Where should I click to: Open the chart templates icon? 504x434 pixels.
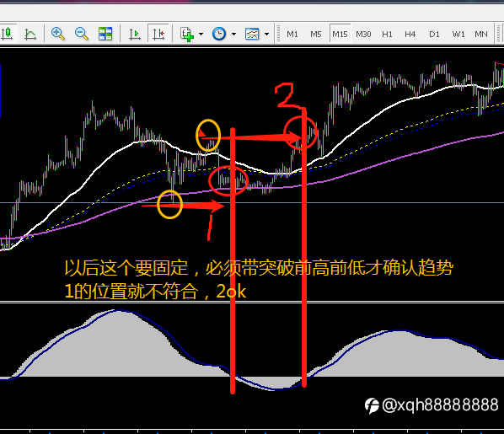click(x=252, y=34)
